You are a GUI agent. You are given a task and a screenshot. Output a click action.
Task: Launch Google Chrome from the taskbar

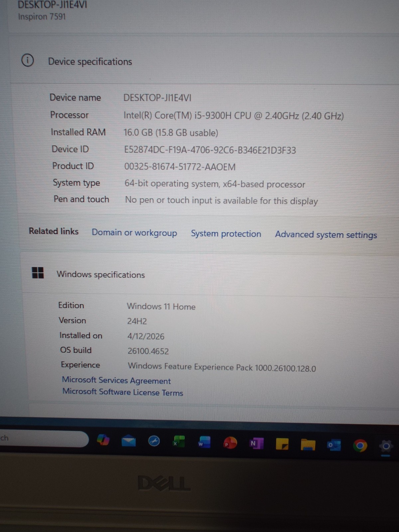coord(360,446)
